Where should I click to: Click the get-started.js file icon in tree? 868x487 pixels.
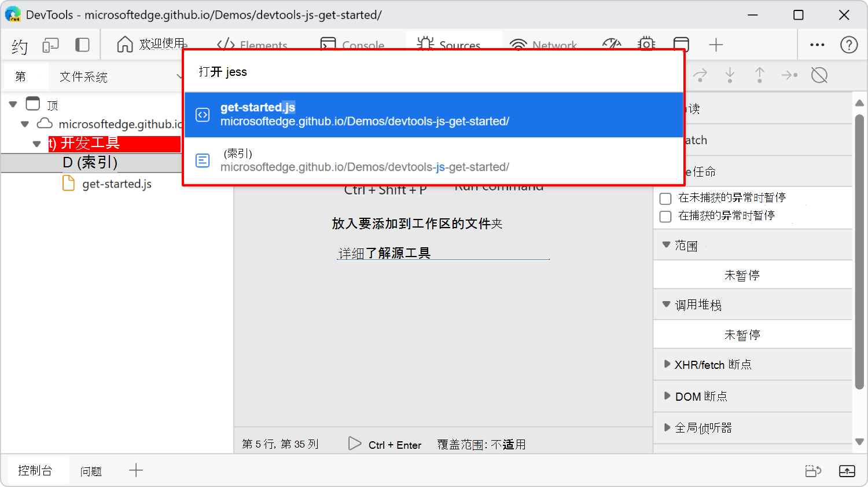(68, 184)
